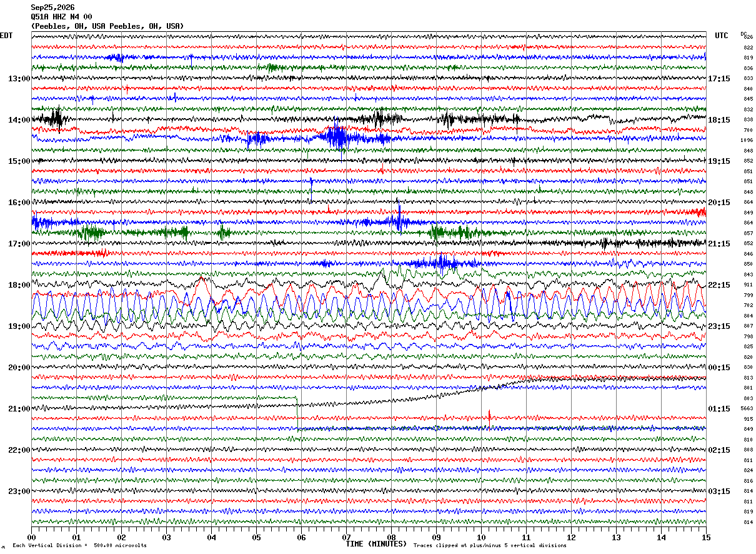This screenshot has height=554, width=756.
Task: Click minute marker 10 on time axis
Action: (481, 537)
